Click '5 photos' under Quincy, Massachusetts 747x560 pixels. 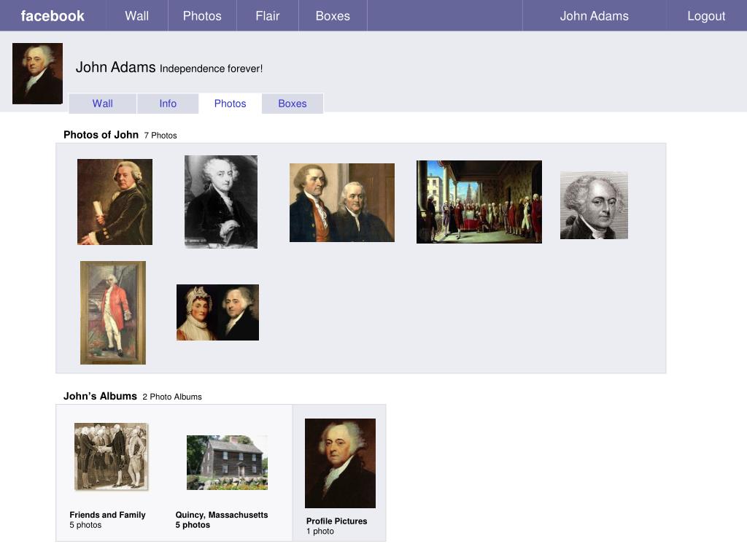coord(193,525)
